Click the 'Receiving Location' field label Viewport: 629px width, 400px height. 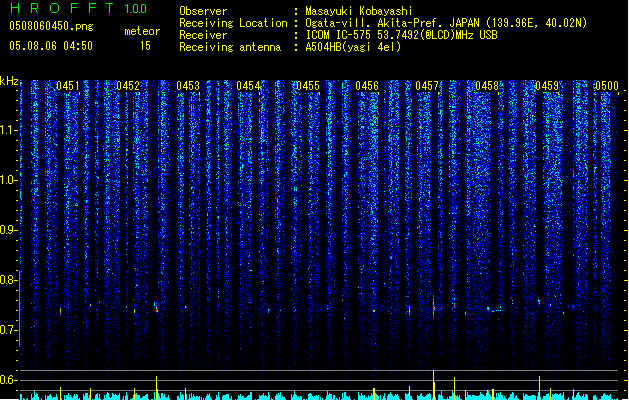[233, 23]
